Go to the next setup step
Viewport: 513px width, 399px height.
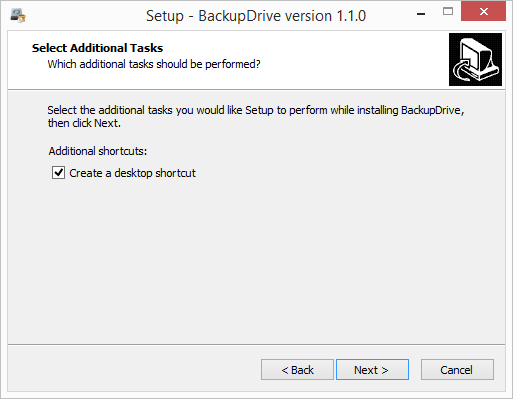(x=372, y=370)
